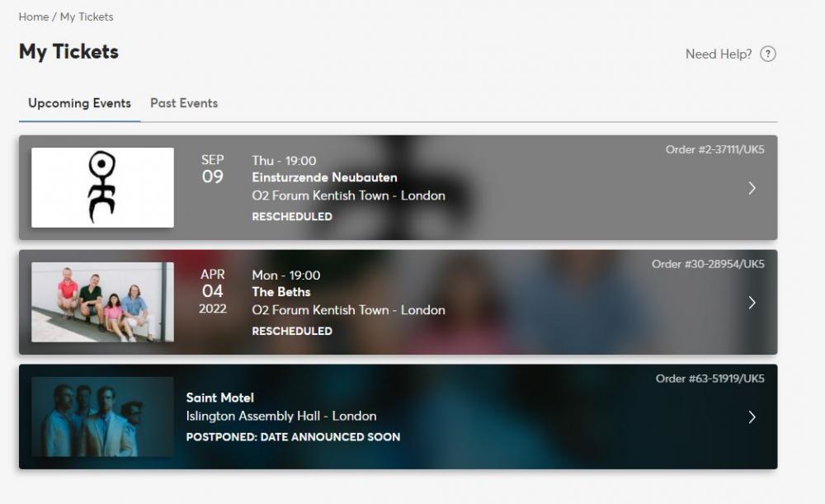Click the Need Help question mark icon
Viewport: 825px width, 504px height.
pyautogui.click(x=767, y=54)
